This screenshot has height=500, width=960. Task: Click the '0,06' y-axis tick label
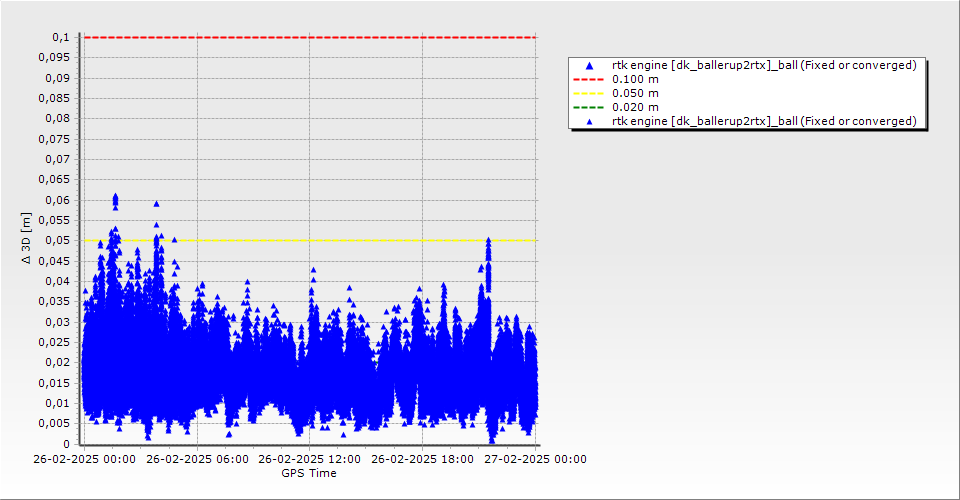coord(58,201)
